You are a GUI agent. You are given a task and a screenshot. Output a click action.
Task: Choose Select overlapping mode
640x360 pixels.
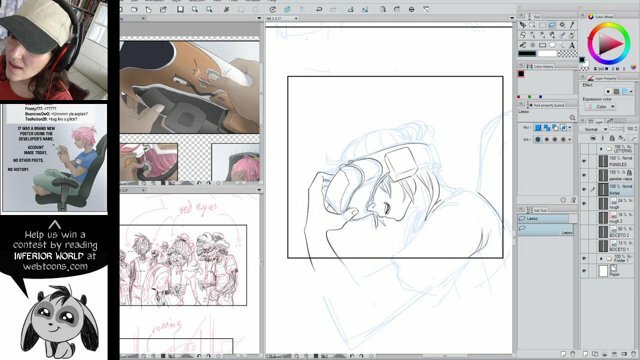pyautogui.click(x=563, y=128)
